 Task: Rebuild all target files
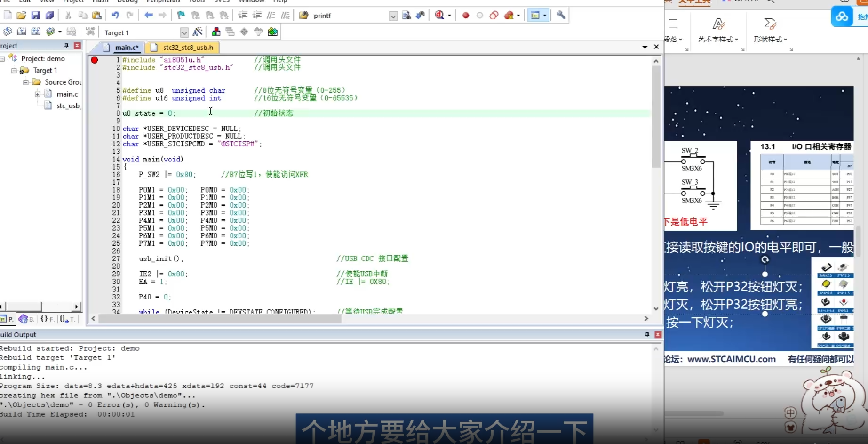[36, 32]
